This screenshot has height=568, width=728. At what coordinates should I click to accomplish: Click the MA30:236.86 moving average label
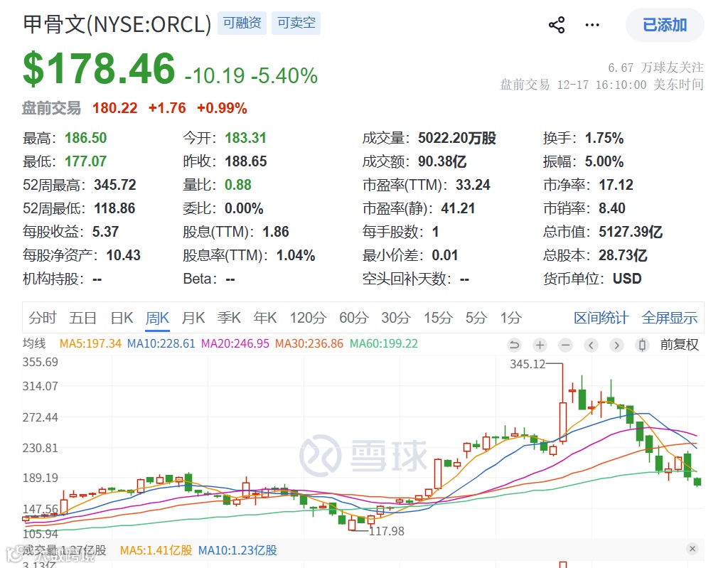tap(309, 343)
